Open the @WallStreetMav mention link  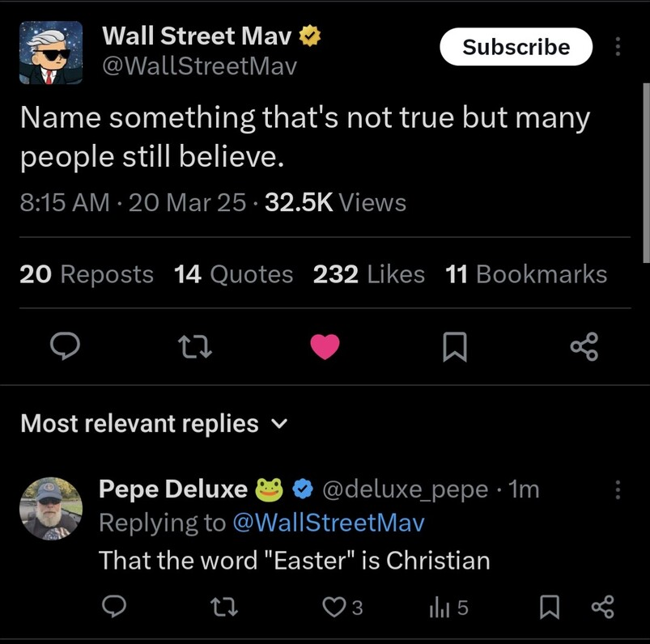[328, 523]
